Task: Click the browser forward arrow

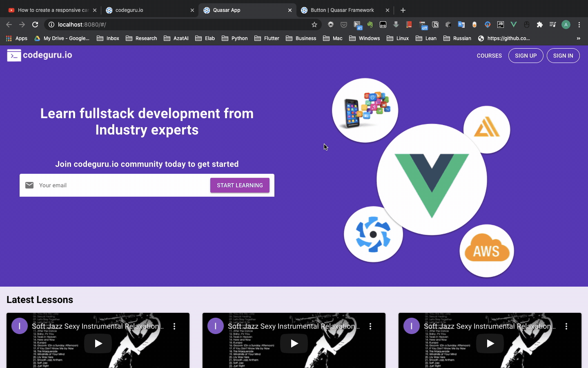Action: (22, 25)
